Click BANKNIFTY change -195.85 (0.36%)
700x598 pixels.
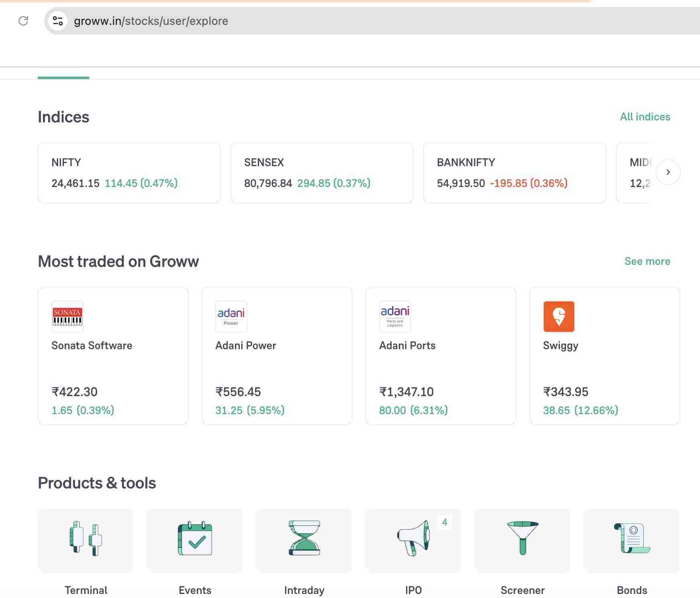pyautogui.click(x=529, y=183)
